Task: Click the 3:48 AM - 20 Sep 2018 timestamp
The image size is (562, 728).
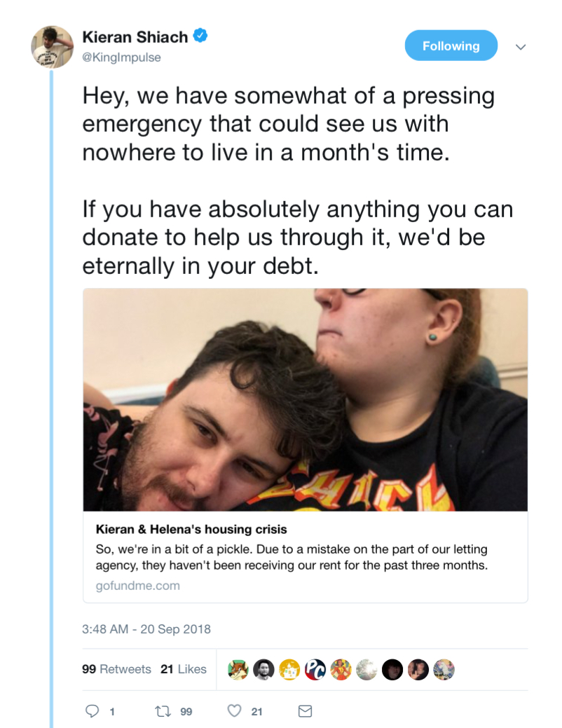Action: [146, 629]
